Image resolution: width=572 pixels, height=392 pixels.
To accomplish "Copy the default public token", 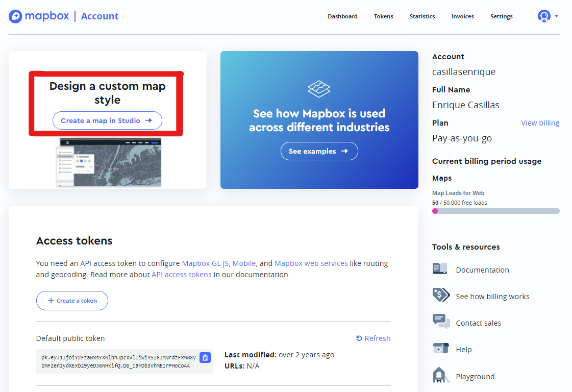I will click(205, 358).
